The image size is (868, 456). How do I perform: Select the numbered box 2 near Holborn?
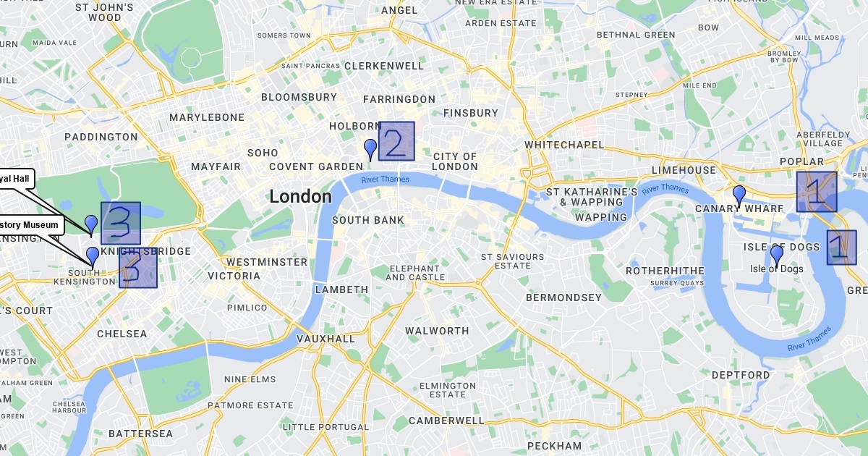coord(396,141)
